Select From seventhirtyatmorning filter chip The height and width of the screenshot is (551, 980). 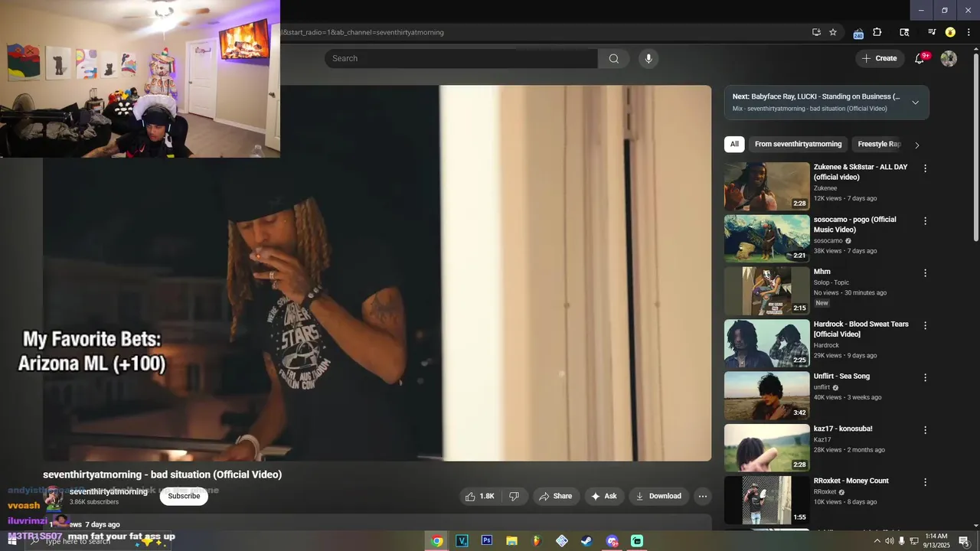point(798,144)
